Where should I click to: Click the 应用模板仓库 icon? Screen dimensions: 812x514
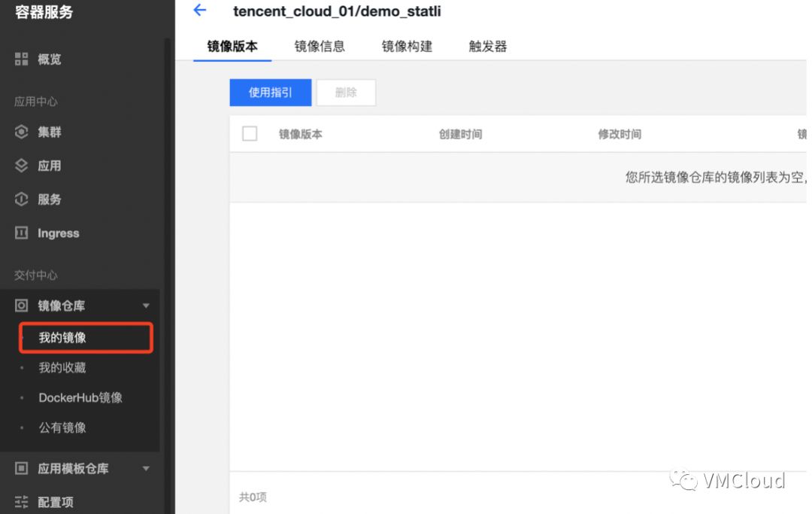tap(21, 468)
